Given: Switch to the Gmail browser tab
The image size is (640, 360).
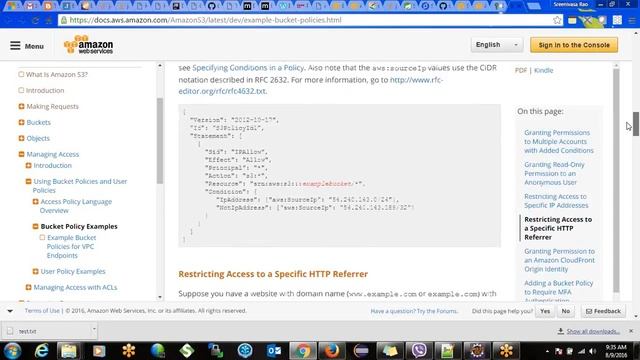Looking at the screenshot, I should pos(30,6).
